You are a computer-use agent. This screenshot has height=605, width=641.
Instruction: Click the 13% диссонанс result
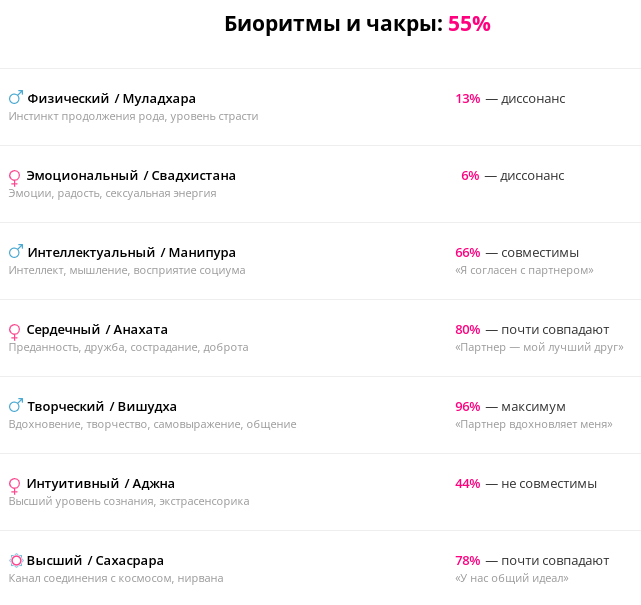point(510,99)
